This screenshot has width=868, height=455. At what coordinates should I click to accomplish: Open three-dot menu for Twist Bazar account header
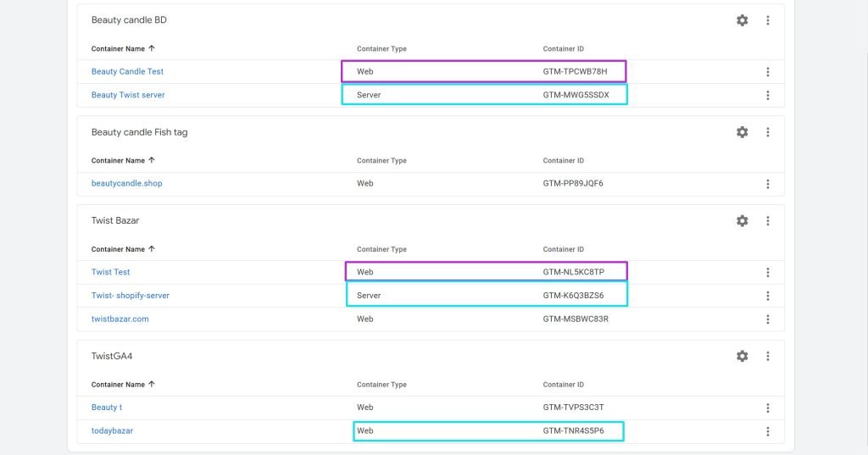[767, 220]
